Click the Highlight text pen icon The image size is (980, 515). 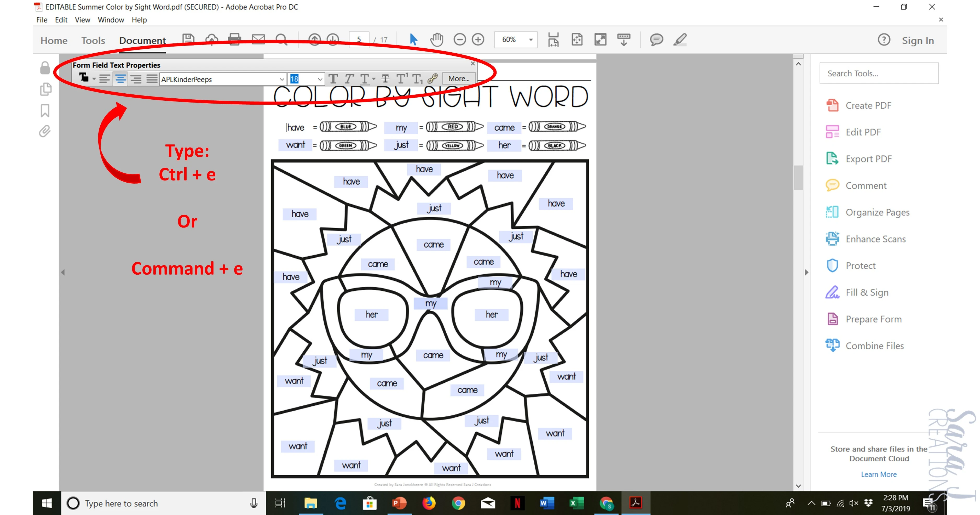pyautogui.click(x=680, y=39)
